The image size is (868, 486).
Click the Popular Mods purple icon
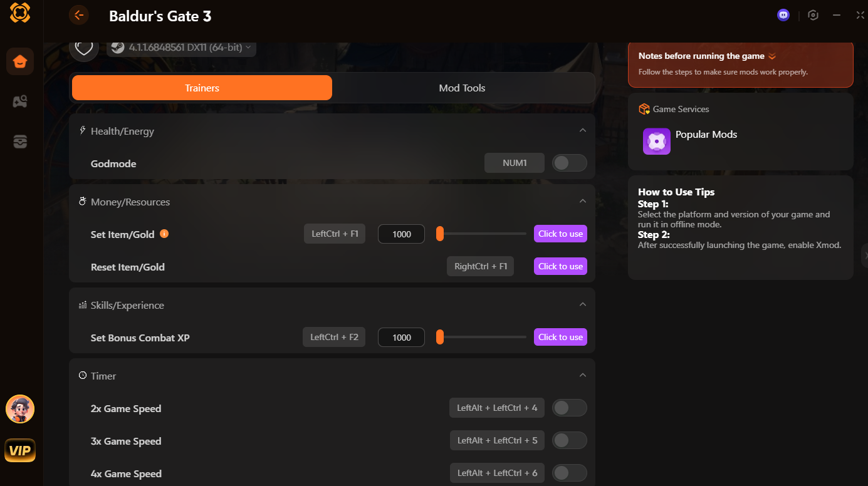[x=657, y=142]
